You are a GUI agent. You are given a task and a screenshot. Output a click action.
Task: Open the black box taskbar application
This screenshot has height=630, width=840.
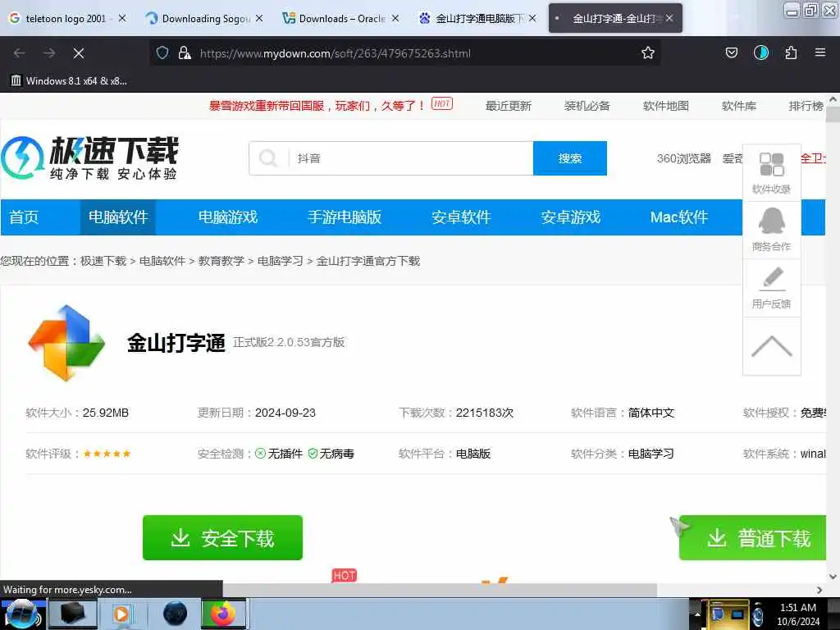point(73,614)
